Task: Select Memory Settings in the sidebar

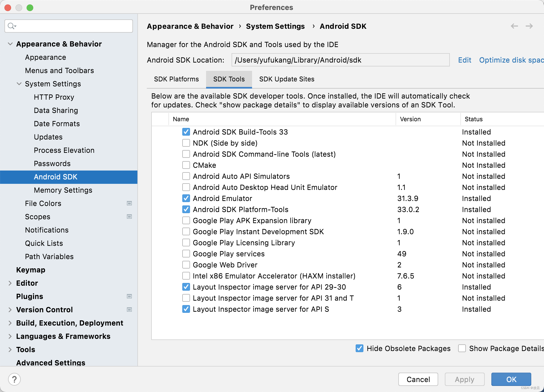Action: pyautogui.click(x=63, y=190)
